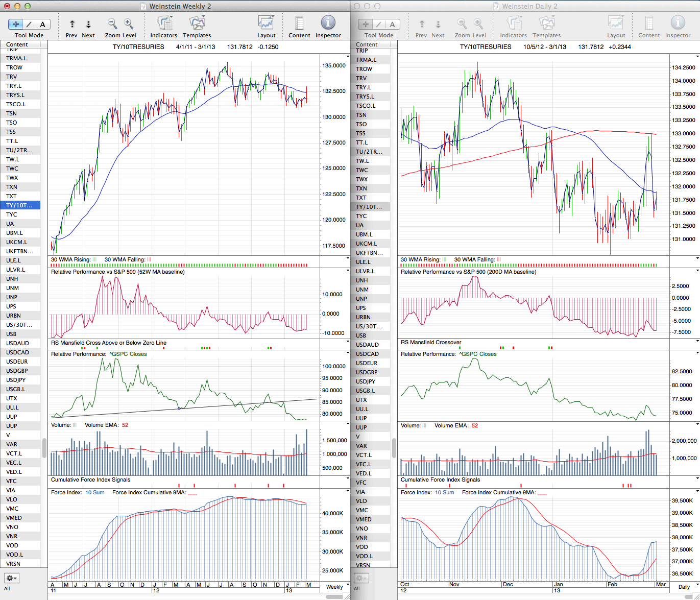Activate the text annotation tool in Weekly window
The height and width of the screenshot is (600, 700).
pos(42,24)
